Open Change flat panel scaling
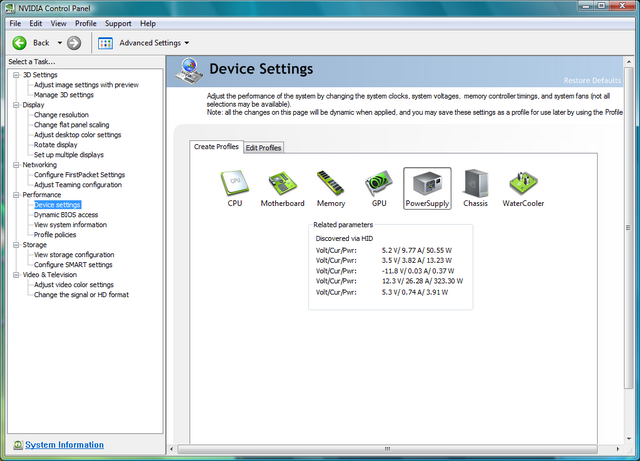The height and width of the screenshot is (461, 640). pyautogui.click(x=71, y=125)
